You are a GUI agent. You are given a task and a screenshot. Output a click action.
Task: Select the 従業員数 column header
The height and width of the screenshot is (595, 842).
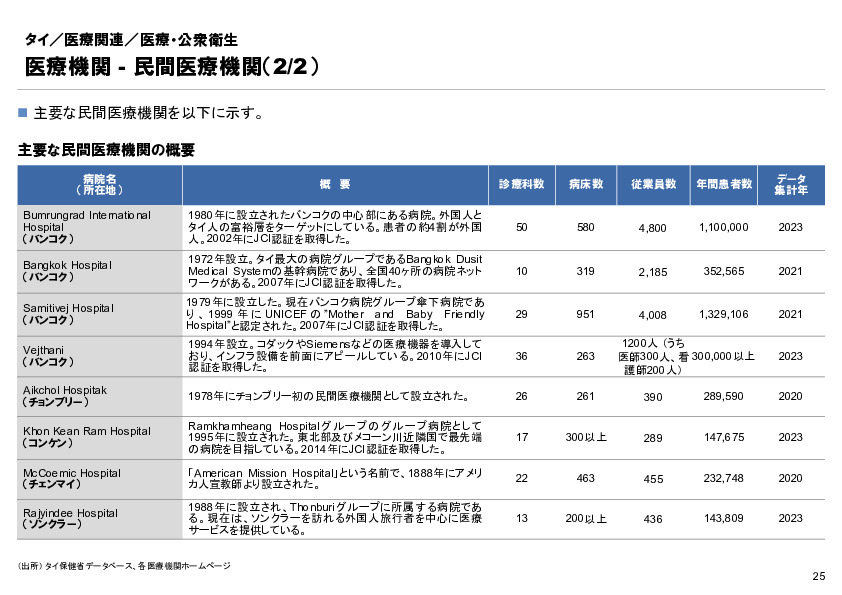coord(653,184)
